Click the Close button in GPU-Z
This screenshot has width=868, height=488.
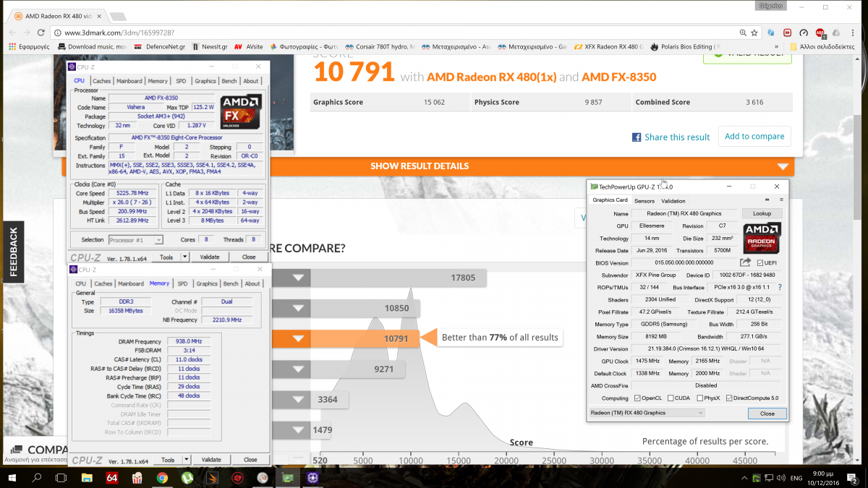(x=767, y=414)
